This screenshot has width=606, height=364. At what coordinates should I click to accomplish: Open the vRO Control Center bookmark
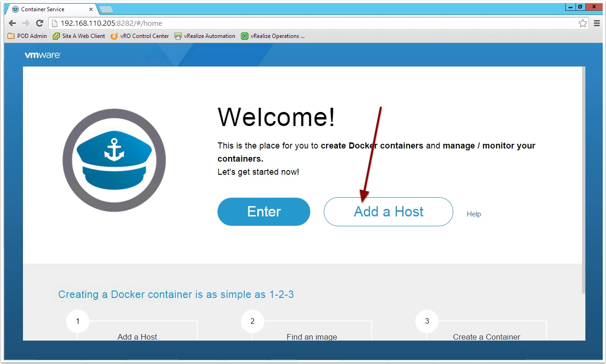pos(140,36)
